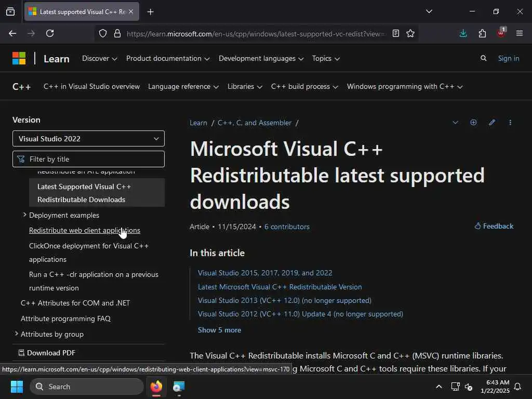Viewport: 532px width, 399px height.
Task: Open the 6 contributors link
Action: (x=287, y=227)
